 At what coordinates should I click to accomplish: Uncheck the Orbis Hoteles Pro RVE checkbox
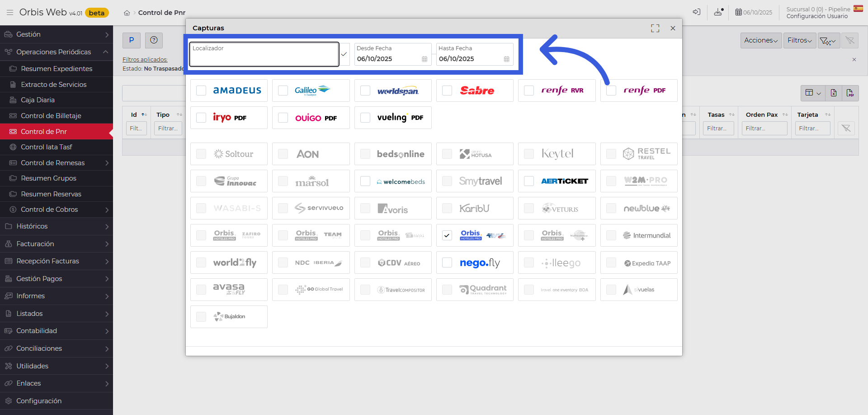[x=447, y=235]
